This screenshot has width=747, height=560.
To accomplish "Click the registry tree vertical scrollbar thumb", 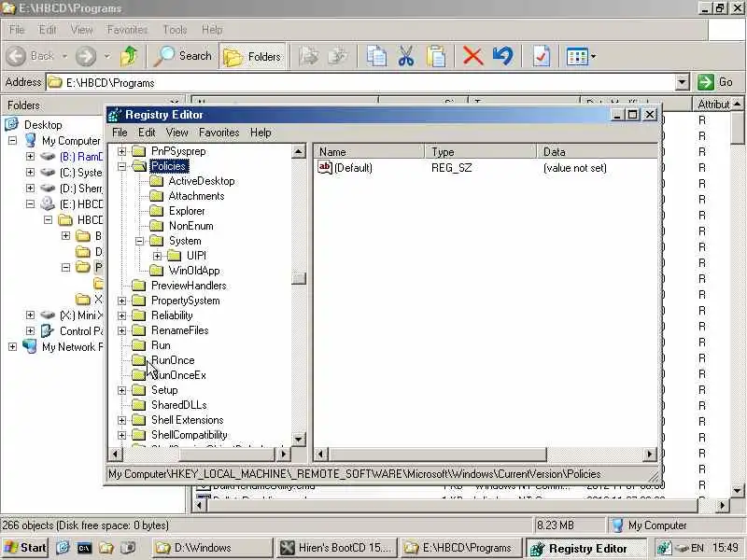I will tap(298, 278).
